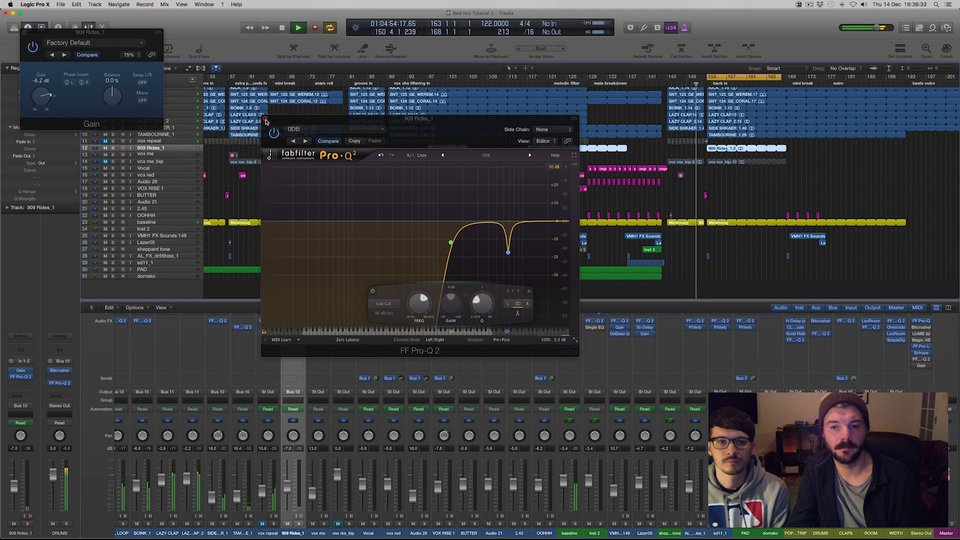Open the Factory Default preset menu in Gain
The image size is (960, 540).
94,43
